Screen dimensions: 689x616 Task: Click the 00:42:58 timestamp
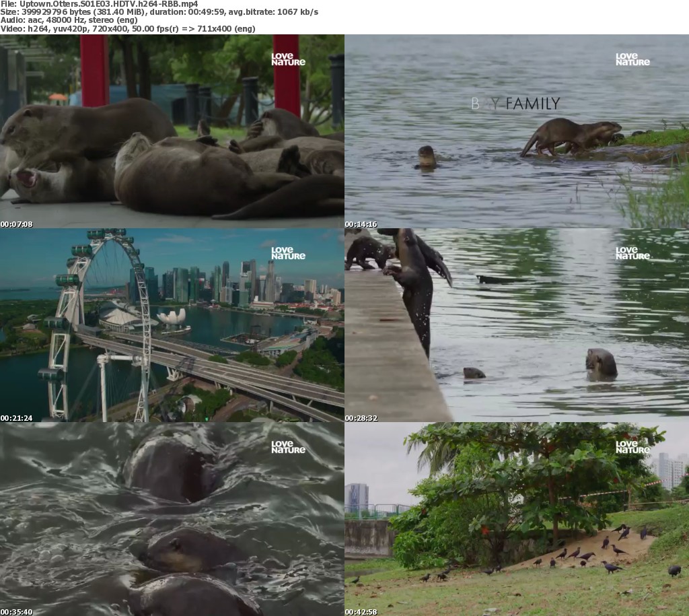click(361, 612)
